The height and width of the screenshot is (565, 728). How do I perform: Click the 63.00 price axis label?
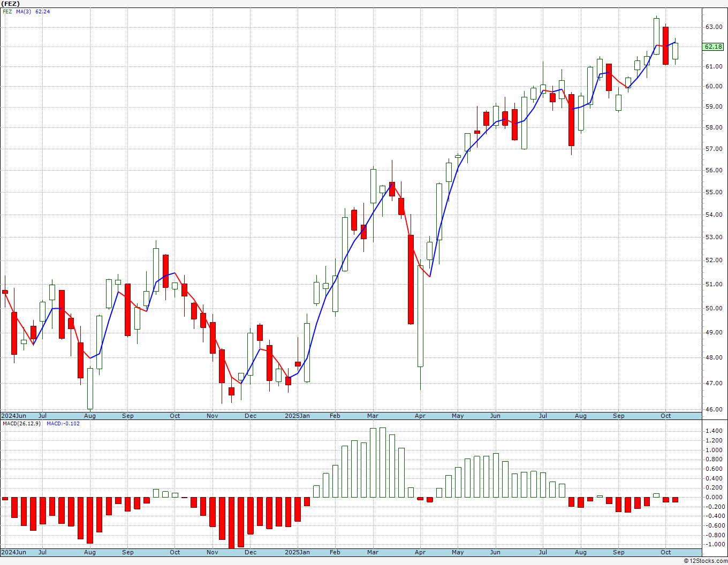pos(713,27)
